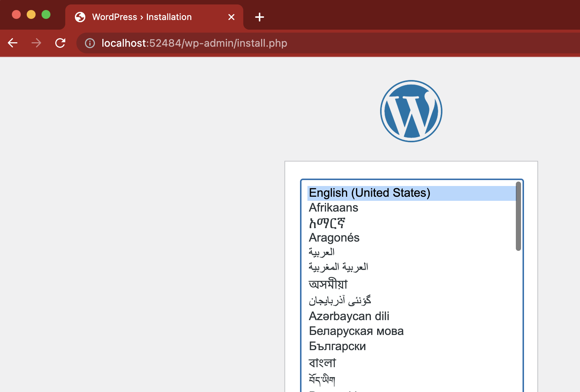Select the WordPress › Installation tab
The height and width of the screenshot is (392, 580).
(154, 17)
